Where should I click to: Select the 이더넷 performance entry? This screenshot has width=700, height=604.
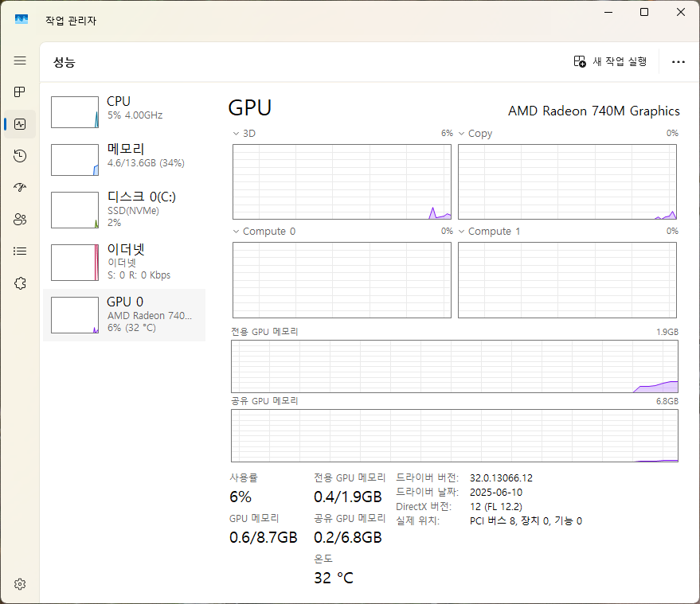click(124, 263)
